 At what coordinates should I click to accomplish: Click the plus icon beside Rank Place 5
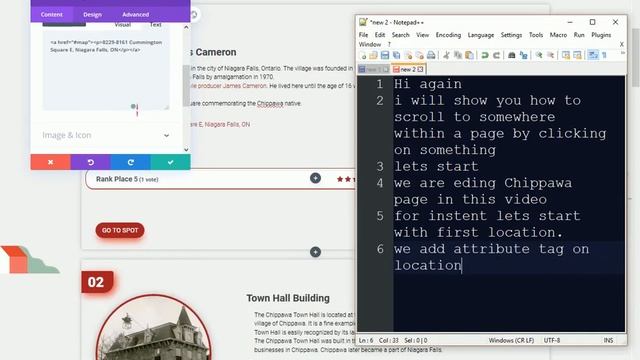point(315,178)
